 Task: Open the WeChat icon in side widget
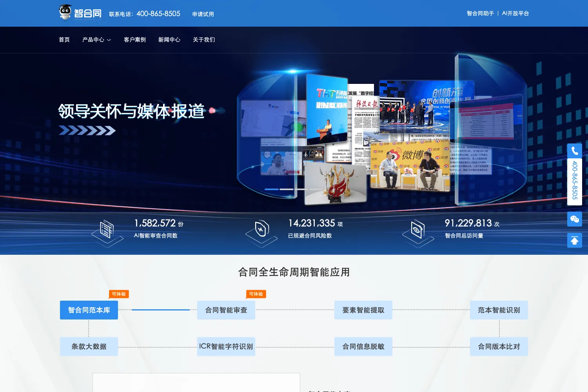click(575, 219)
